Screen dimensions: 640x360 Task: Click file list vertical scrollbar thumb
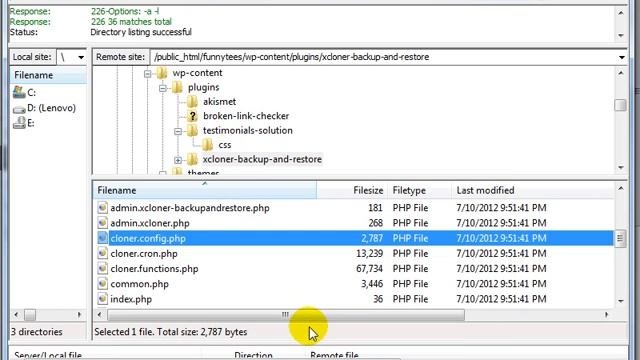(620, 238)
